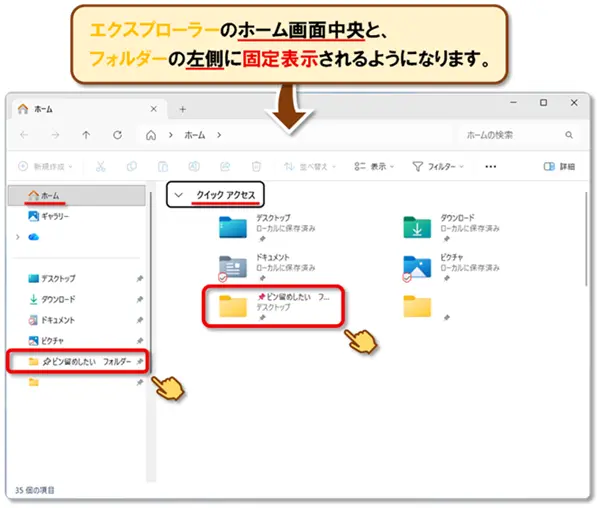Refresh the current Explorer view

117,135
